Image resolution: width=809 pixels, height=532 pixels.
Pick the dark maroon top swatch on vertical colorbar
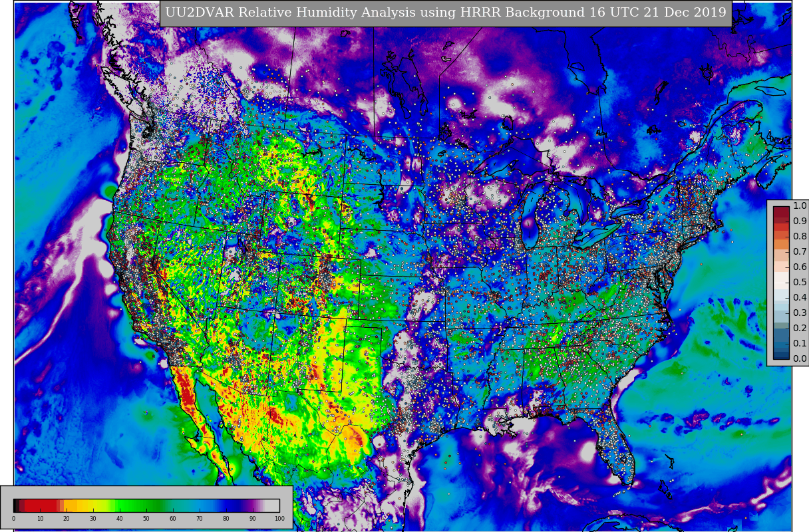781,211
